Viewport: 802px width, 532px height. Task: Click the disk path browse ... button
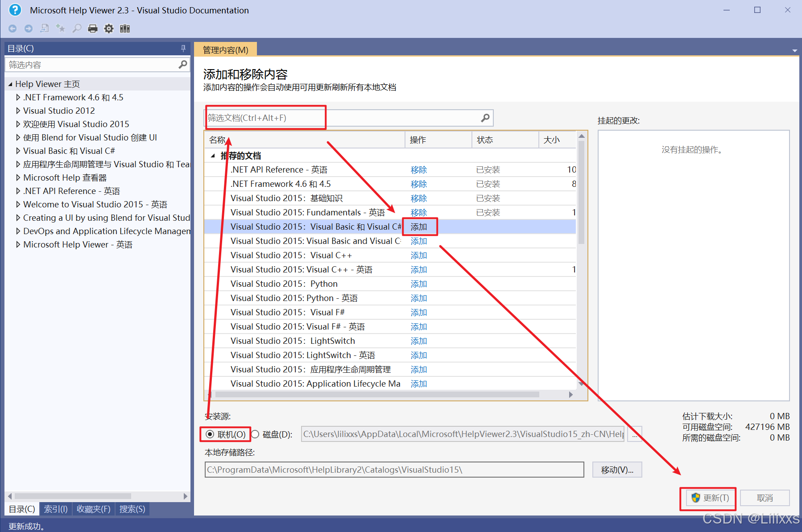coord(634,434)
